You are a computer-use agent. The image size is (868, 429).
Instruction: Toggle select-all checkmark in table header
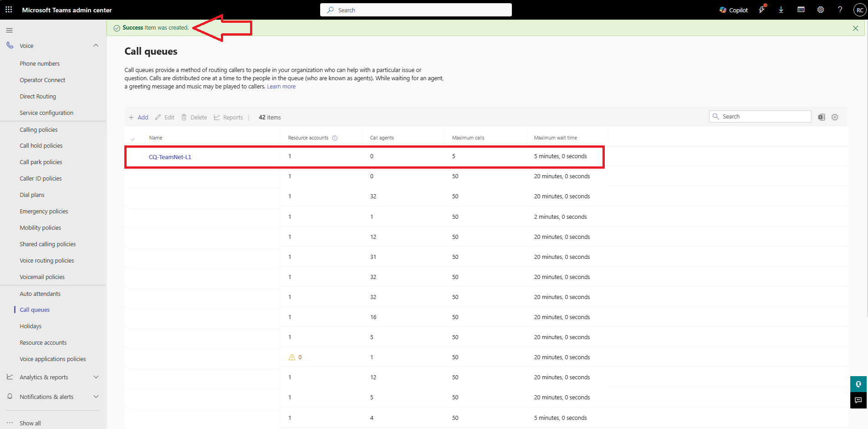pyautogui.click(x=133, y=139)
